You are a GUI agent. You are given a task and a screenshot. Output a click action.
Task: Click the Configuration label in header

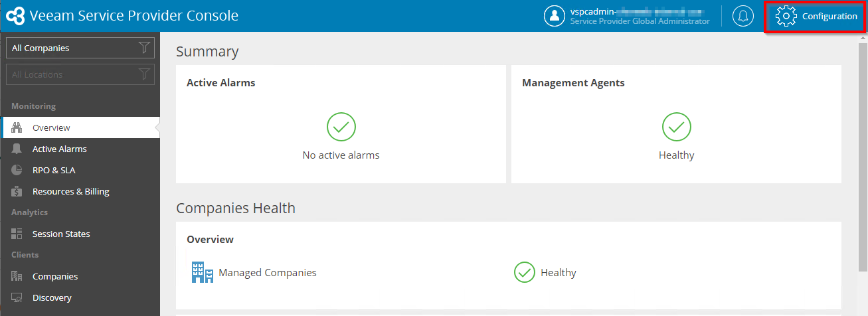[829, 16]
